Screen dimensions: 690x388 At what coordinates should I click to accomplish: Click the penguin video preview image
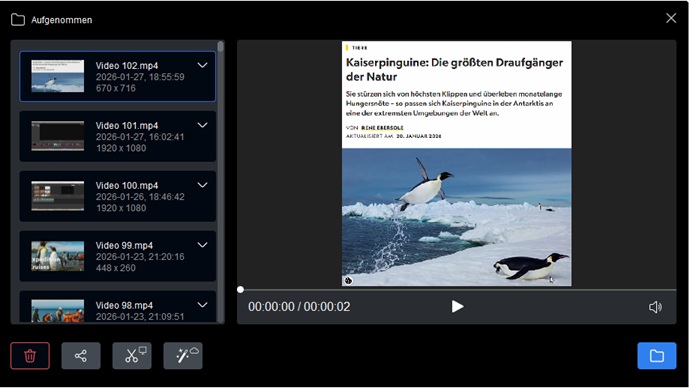click(x=457, y=164)
